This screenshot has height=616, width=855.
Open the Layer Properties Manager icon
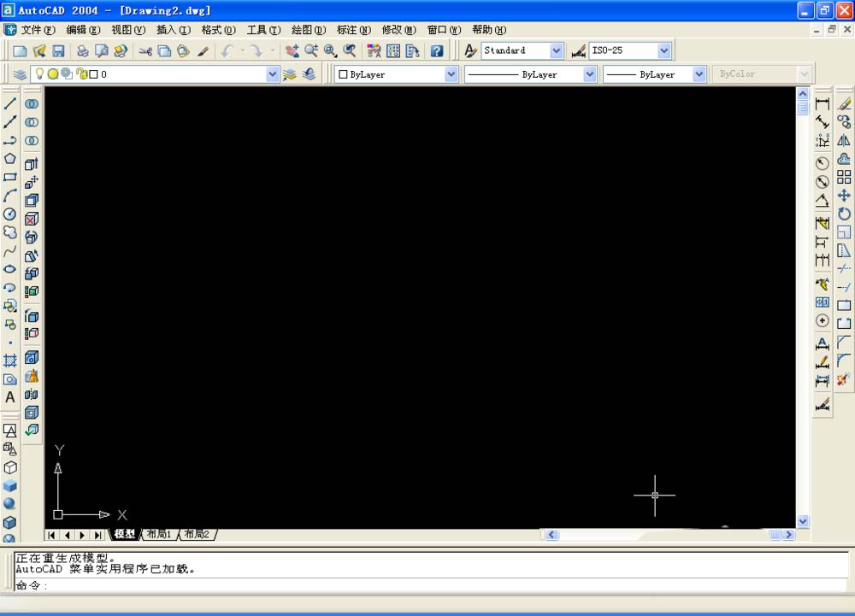(20, 74)
